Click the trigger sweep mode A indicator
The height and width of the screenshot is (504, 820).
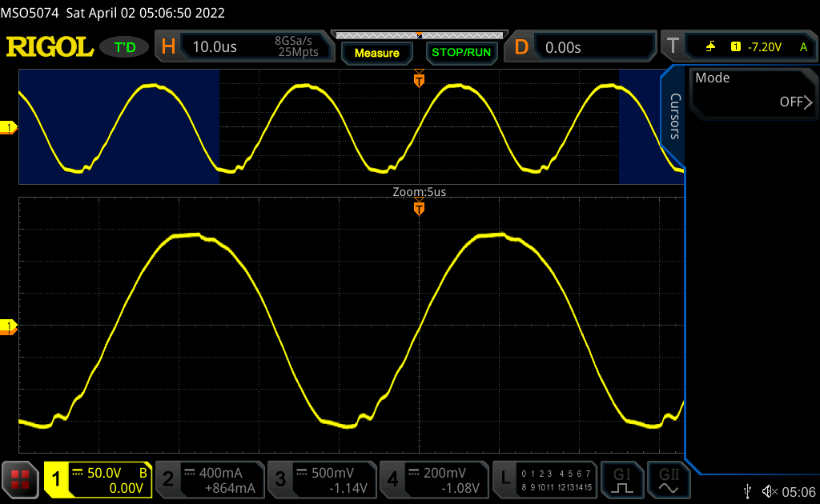click(x=803, y=47)
